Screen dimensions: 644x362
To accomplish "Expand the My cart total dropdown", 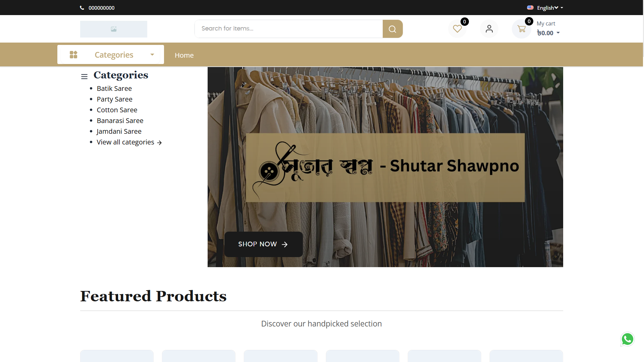I will point(548,33).
